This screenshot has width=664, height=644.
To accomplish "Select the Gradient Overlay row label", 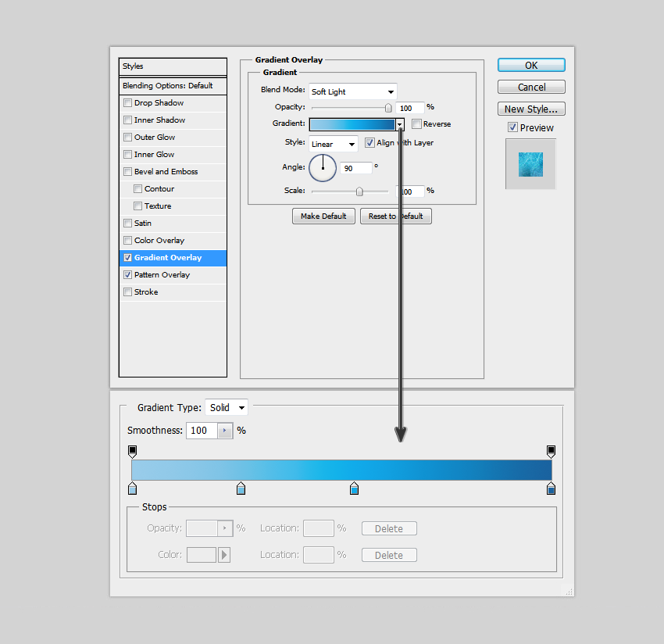I will [168, 258].
